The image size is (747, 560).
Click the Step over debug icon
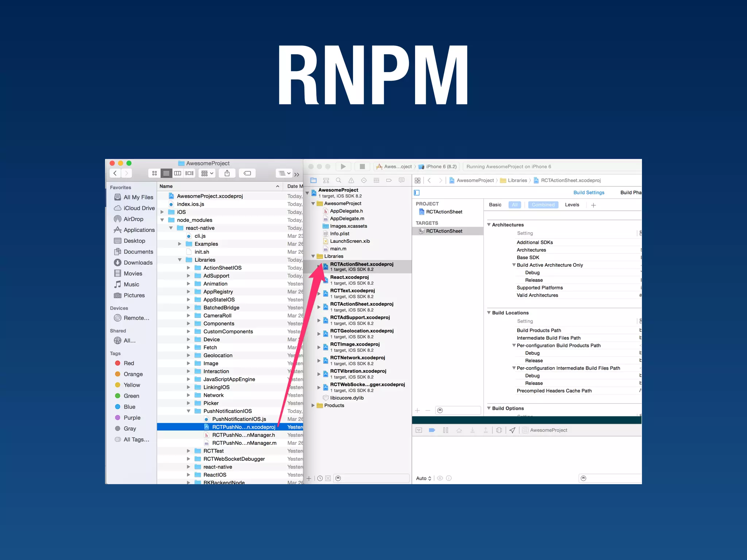(x=459, y=430)
